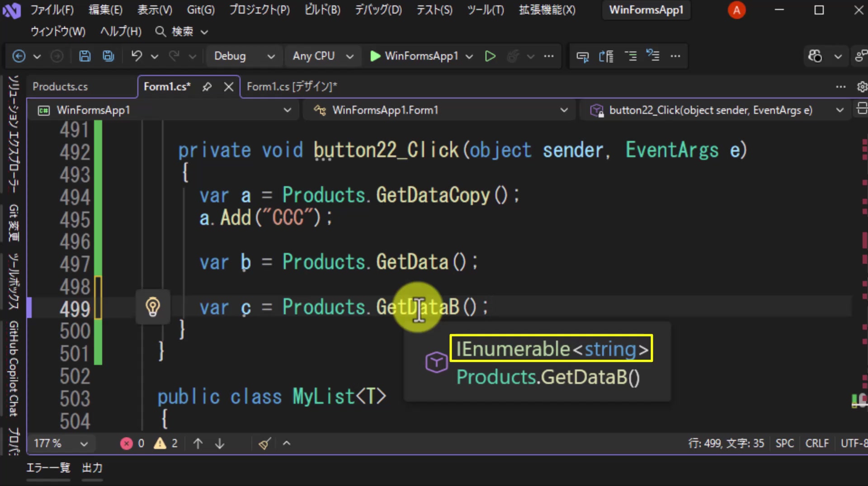Open the ツールボックス side panel
The height and width of the screenshot is (486, 868).
tap(14, 282)
